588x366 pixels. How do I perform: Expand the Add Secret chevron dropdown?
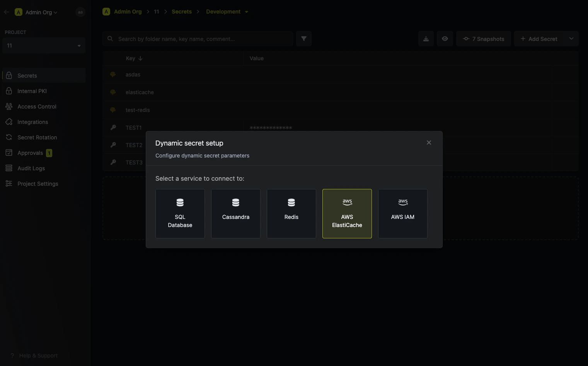pos(571,39)
